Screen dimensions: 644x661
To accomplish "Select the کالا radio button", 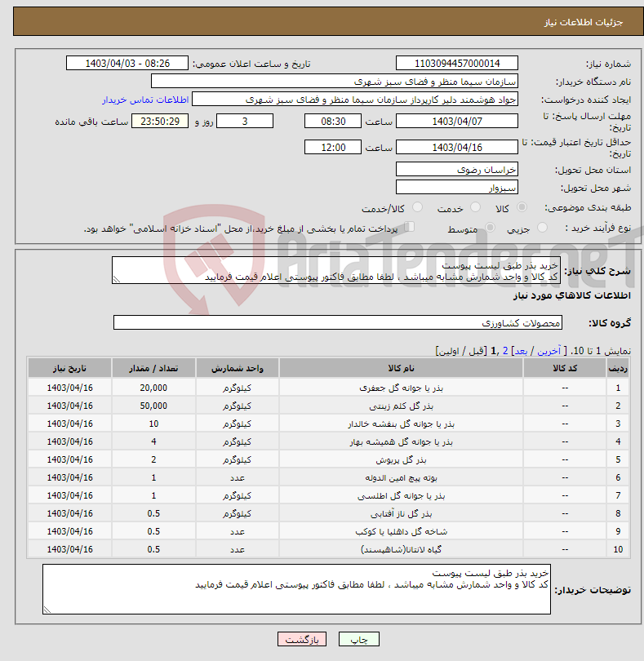I will coord(522,207).
